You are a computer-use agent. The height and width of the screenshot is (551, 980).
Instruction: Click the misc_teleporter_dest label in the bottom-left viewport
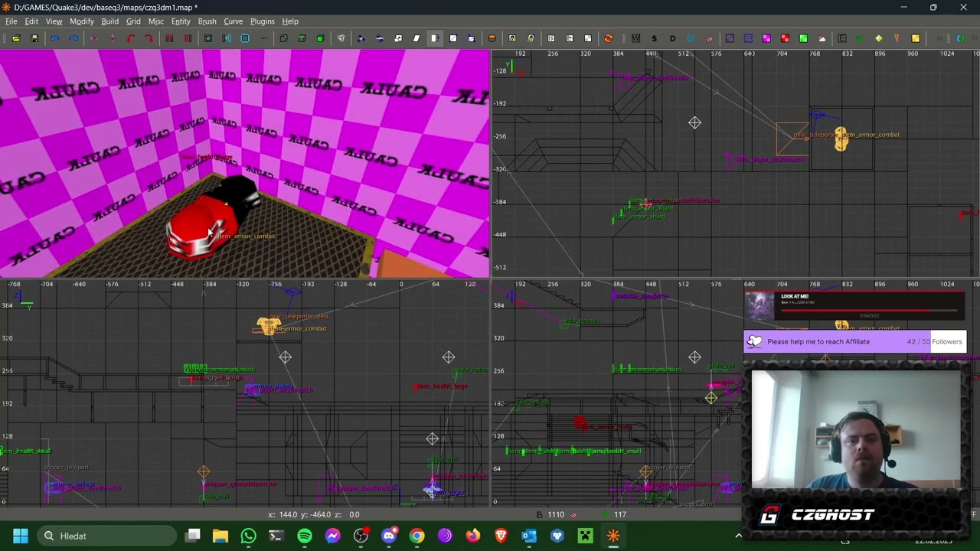[x=299, y=316]
